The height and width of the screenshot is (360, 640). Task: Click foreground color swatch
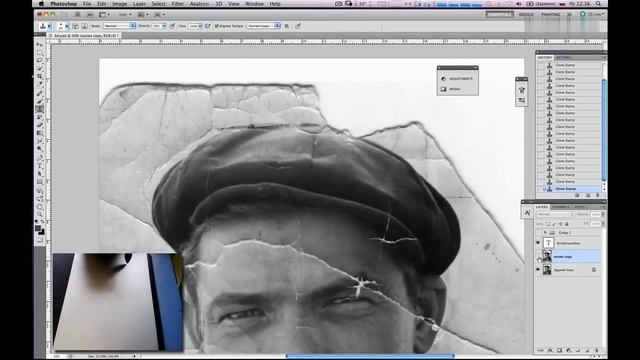coord(38,228)
